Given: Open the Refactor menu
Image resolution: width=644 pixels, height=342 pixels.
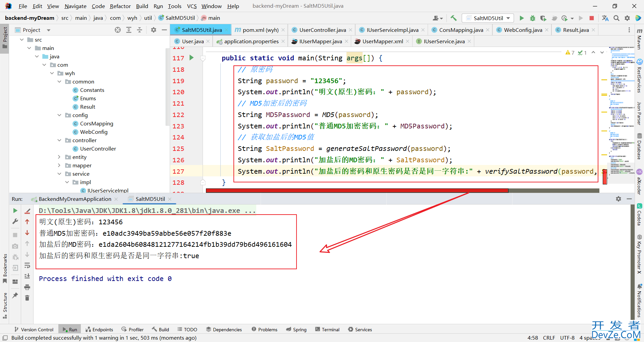Looking at the screenshot, I should (x=120, y=6).
